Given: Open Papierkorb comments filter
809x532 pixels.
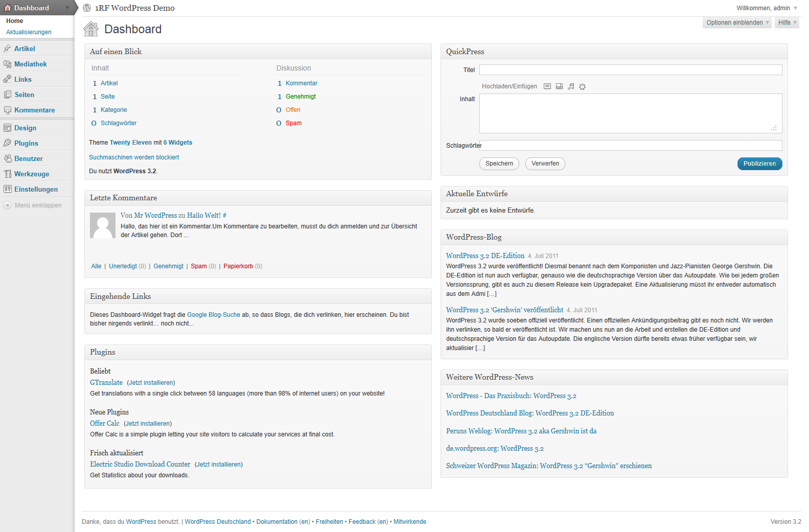Looking at the screenshot, I should tap(238, 266).
